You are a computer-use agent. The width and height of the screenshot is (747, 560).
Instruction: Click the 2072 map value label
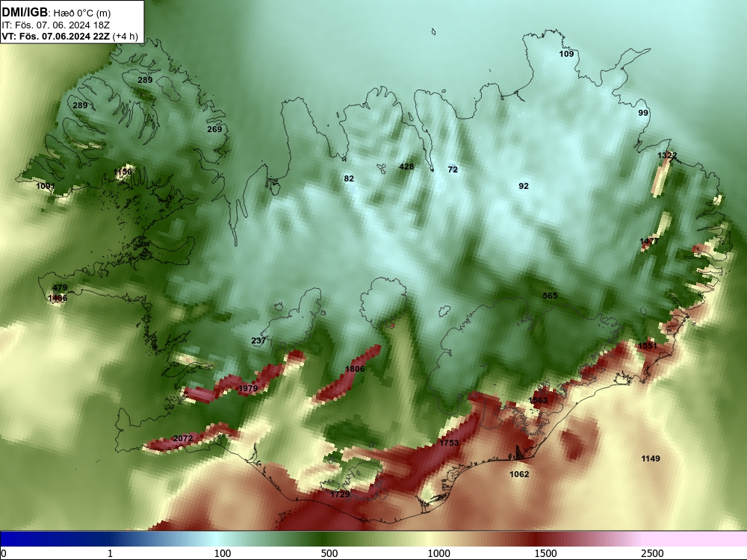pos(183,438)
